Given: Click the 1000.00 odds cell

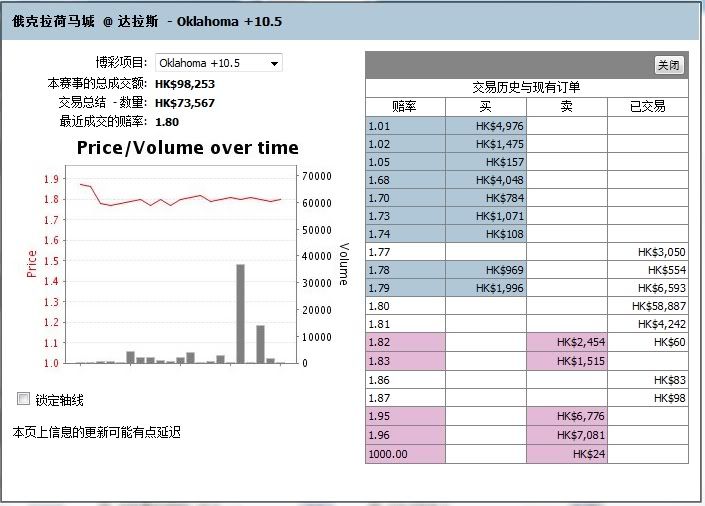Looking at the screenshot, I should pyautogui.click(x=405, y=453).
